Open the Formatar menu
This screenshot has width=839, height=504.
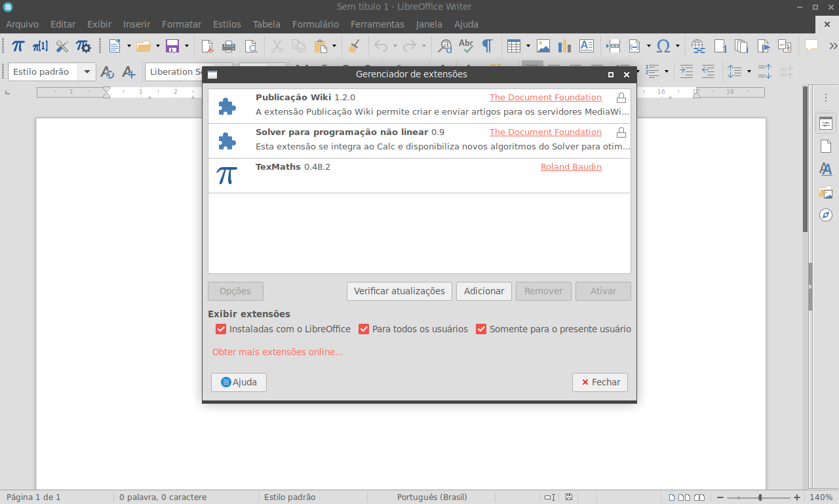(x=182, y=24)
